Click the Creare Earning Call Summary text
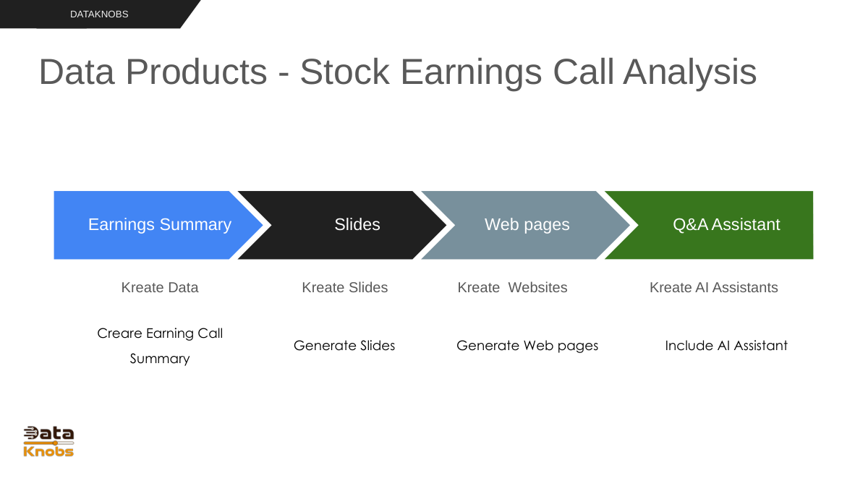This screenshot has height=489, width=868. [x=160, y=346]
